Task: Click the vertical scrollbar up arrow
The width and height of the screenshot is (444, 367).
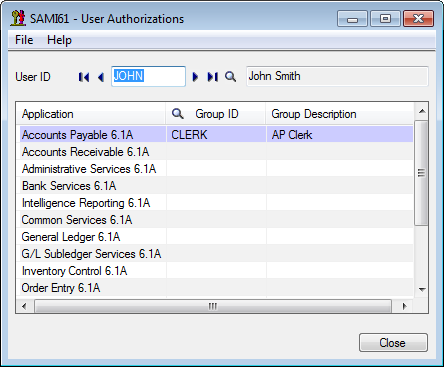Action: click(422, 111)
